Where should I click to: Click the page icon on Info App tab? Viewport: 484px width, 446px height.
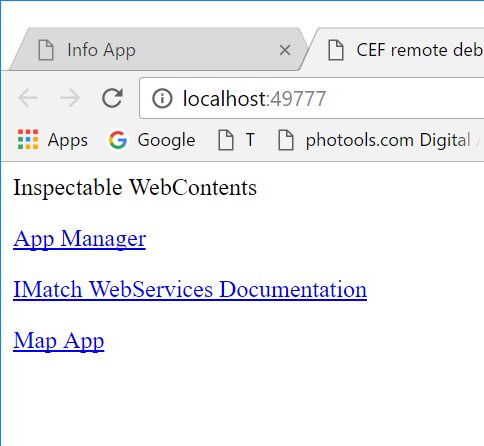click(46, 50)
